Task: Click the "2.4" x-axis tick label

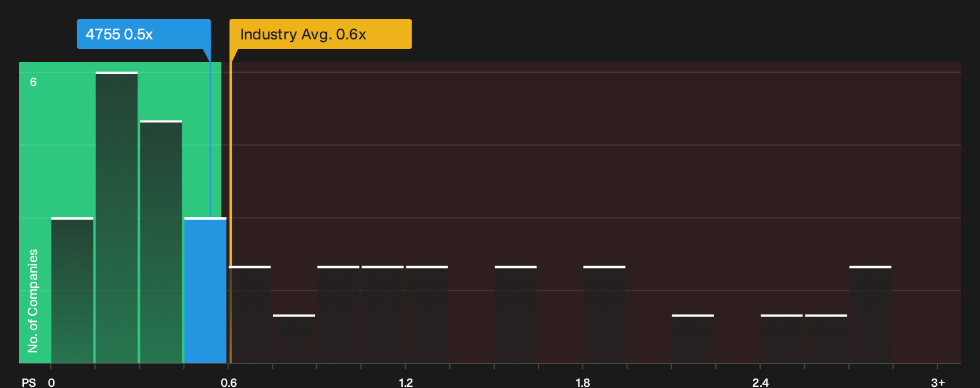Action: point(760,382)
